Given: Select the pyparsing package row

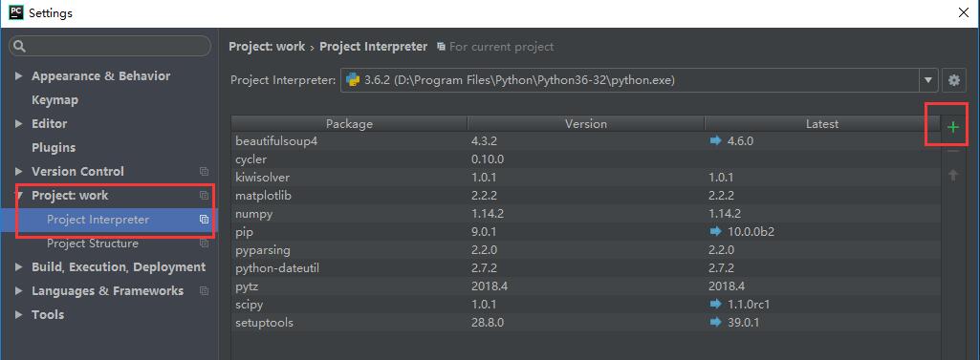Looking at the screenshot, I should [x=586, y=249].
